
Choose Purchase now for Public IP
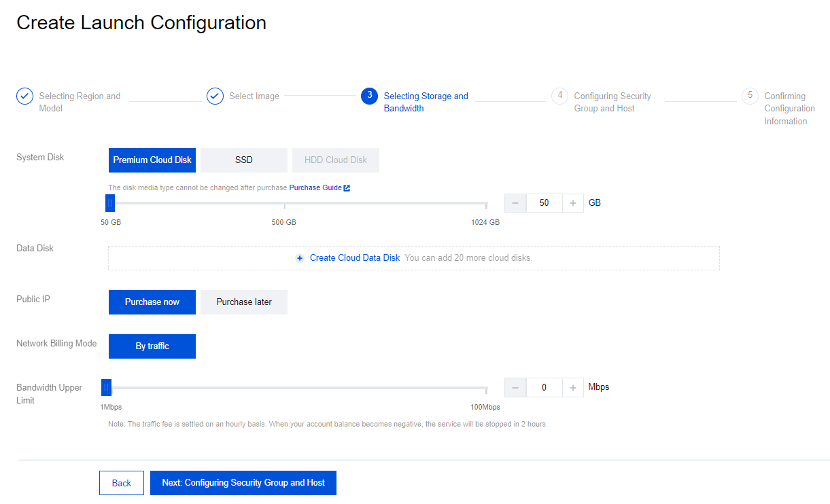[152, 302]
